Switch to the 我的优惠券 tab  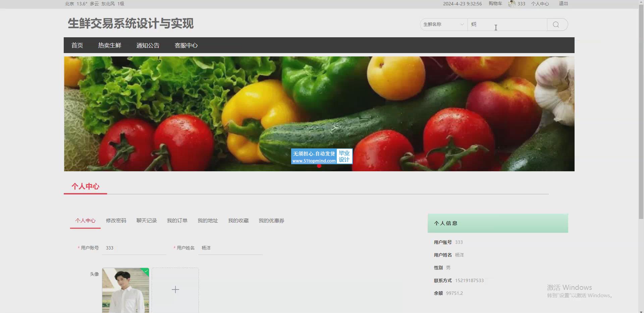pos(271,221)
